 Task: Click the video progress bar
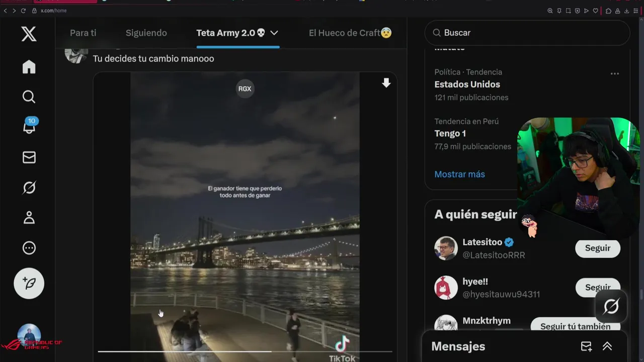245,351
